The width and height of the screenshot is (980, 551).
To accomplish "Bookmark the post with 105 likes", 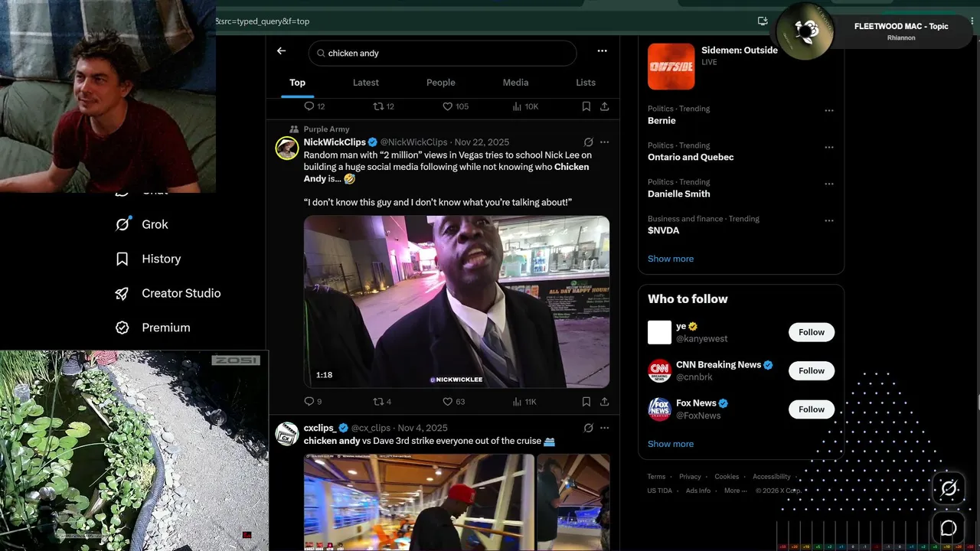I will coord(586,106).
